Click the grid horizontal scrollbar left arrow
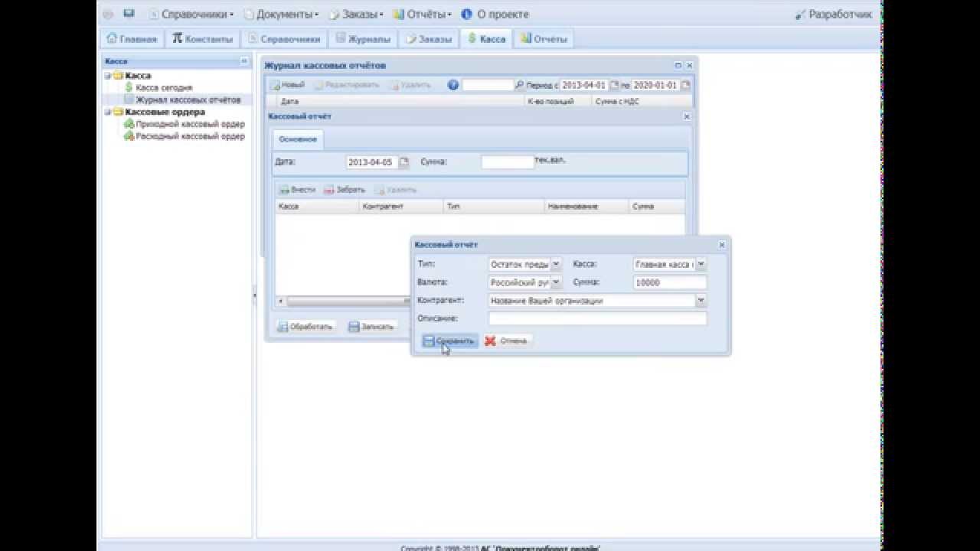980x551 pixels. (280, 301)
